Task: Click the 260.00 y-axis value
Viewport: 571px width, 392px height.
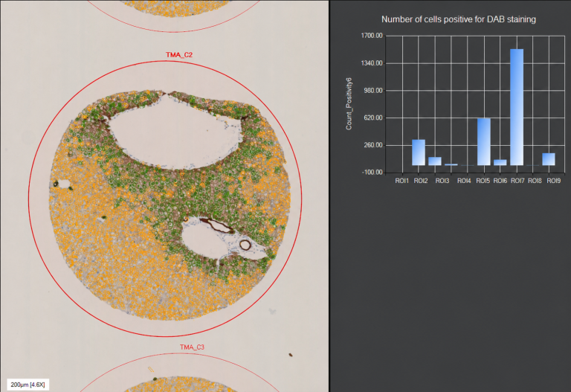Action: pyautogui.click(x=373, y=145)
